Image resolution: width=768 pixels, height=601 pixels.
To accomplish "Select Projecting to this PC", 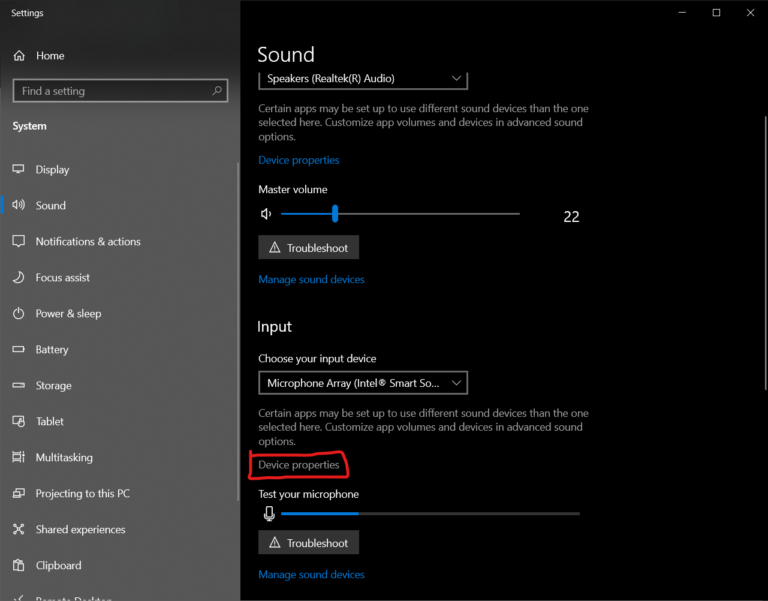I will coord(83,494).
